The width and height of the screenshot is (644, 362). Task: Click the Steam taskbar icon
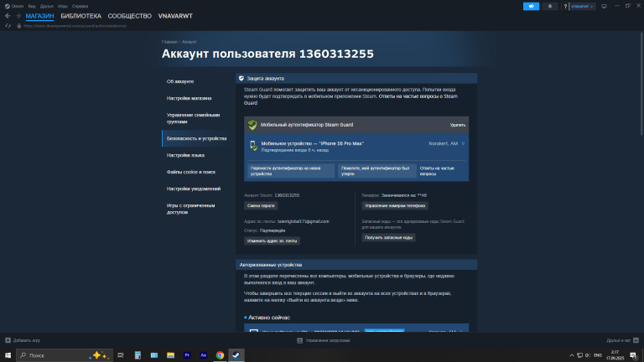tap(236, 355)
